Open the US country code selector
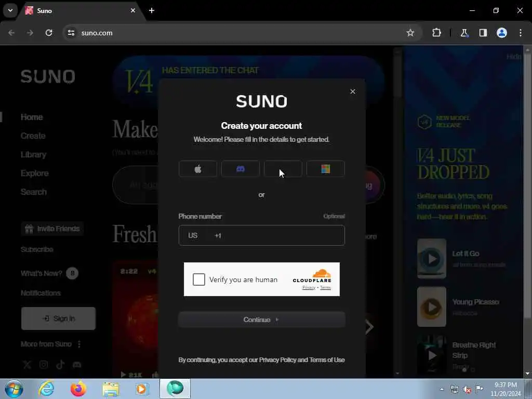Screen dimensions: 532x399 pyautogui.click(x=193, y=235)
